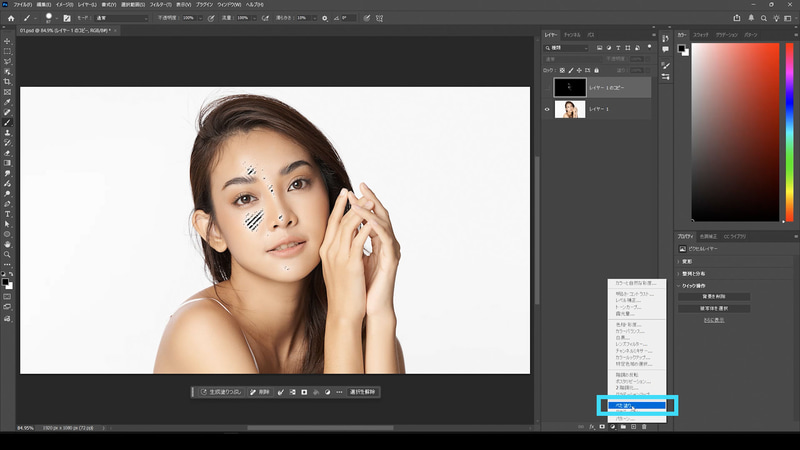Click the 被写体を選択 button
Viewport: 800px width, 450px height.
tap(714, 308)
